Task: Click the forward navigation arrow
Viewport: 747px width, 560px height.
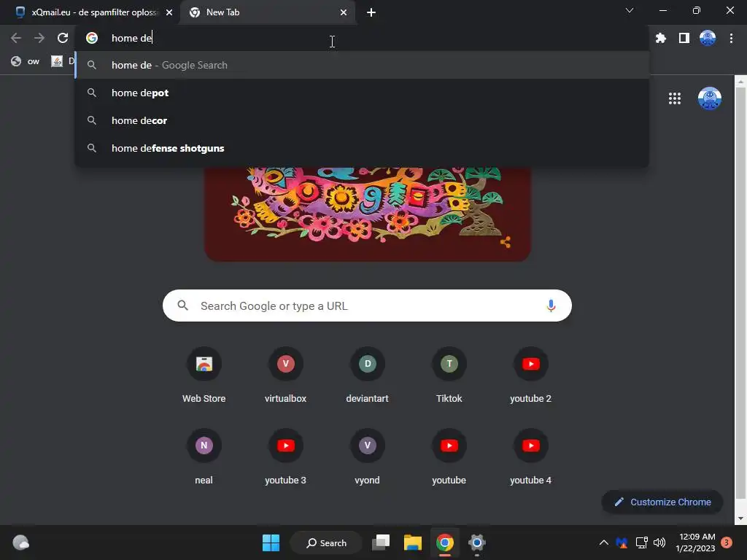Action: (x=39, y=38)
